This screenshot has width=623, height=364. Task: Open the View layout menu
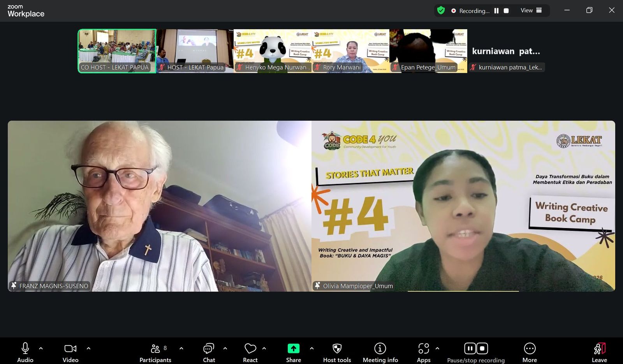click(x=531, y=11)
